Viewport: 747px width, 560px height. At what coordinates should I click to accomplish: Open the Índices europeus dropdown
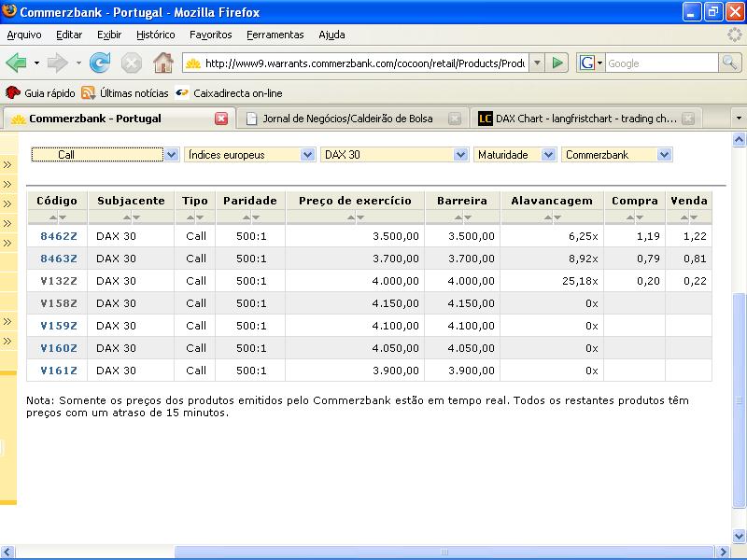pos(249,155)
